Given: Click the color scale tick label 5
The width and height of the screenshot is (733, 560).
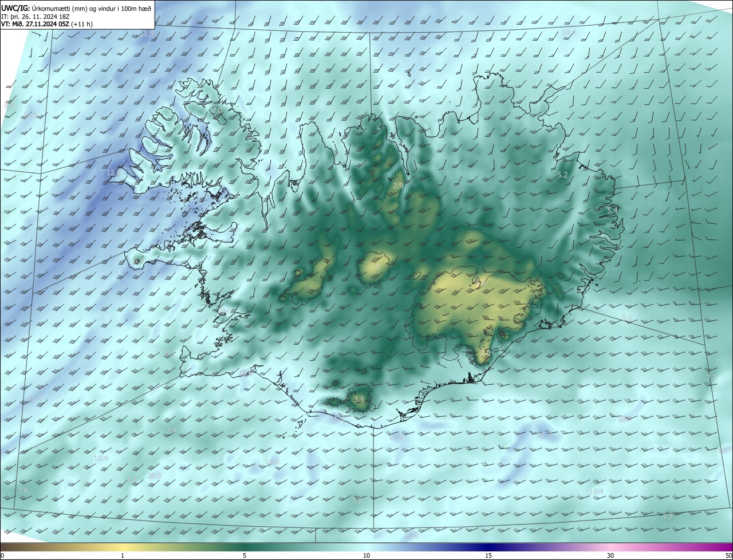Looking at the screenshot, I should [x=245, y=556].
